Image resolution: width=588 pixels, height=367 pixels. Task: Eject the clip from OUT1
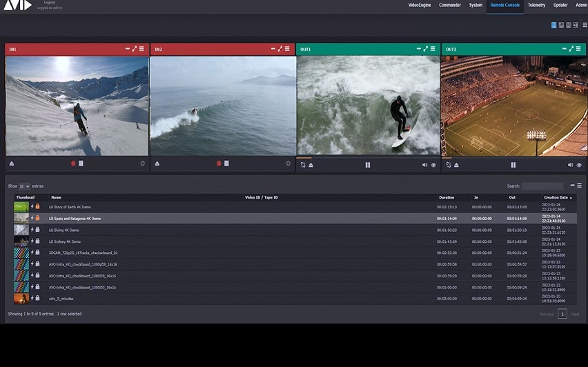pyautogui.click(x=311, y=165)
